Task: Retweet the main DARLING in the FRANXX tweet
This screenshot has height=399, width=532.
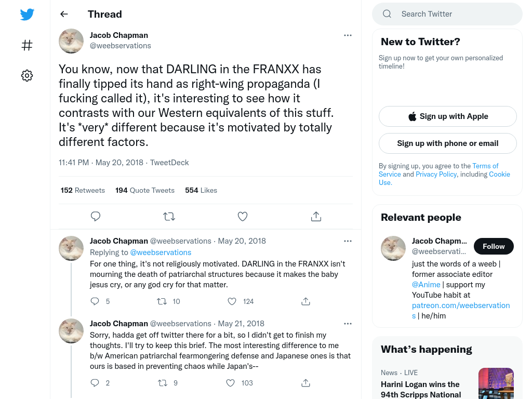Action: pyautogui.click(x=169, y=216)
